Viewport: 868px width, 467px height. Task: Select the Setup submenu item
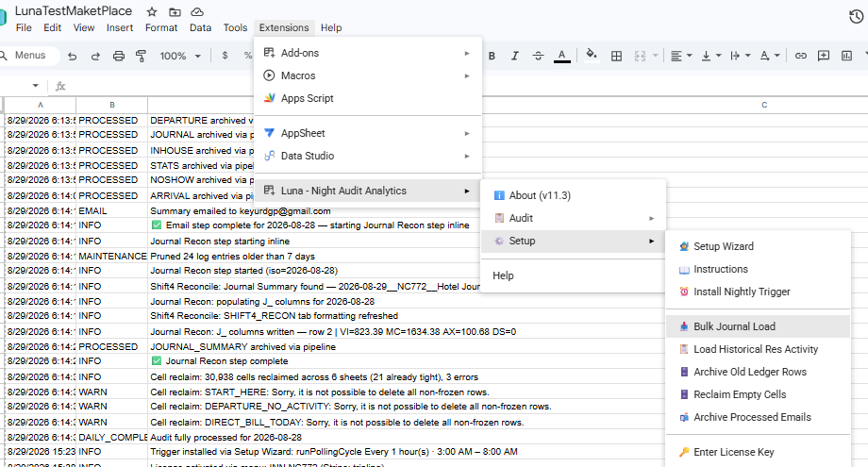click(x=573, y=241)
